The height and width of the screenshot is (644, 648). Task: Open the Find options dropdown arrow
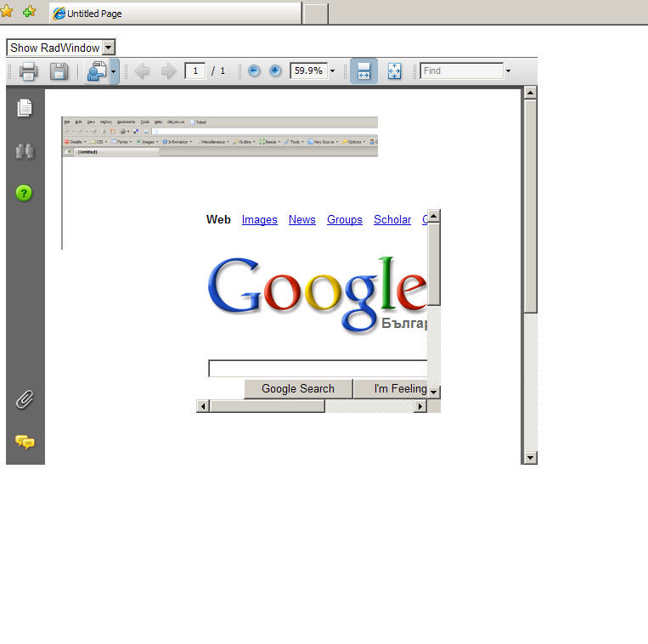pyautogui.click(x=509, y=71)
